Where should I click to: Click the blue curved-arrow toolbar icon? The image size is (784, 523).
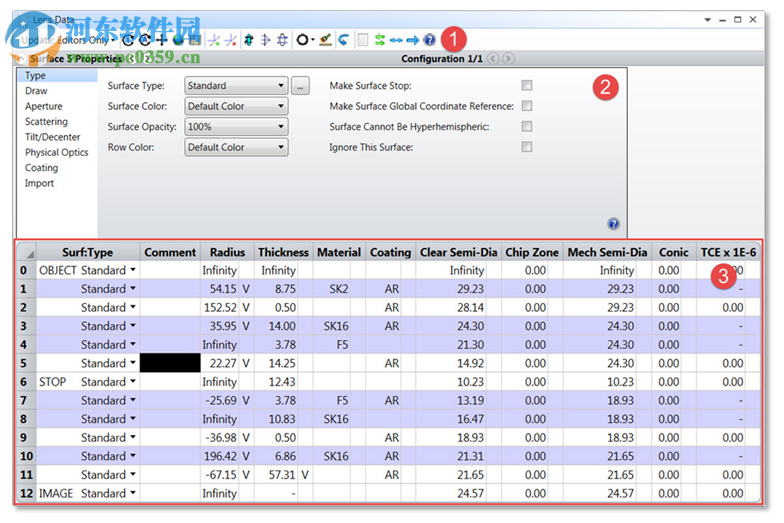[343, 40]
